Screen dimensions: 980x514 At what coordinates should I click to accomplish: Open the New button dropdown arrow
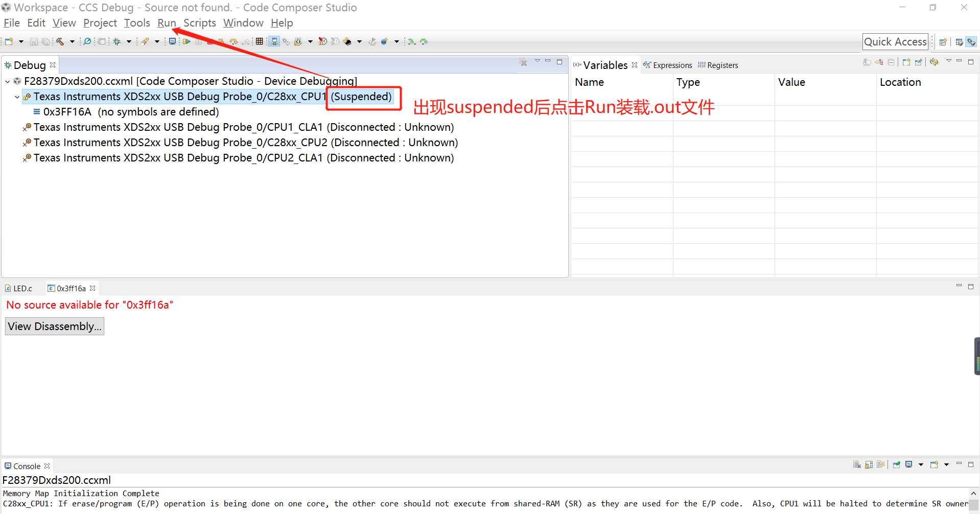pos(21,41)
